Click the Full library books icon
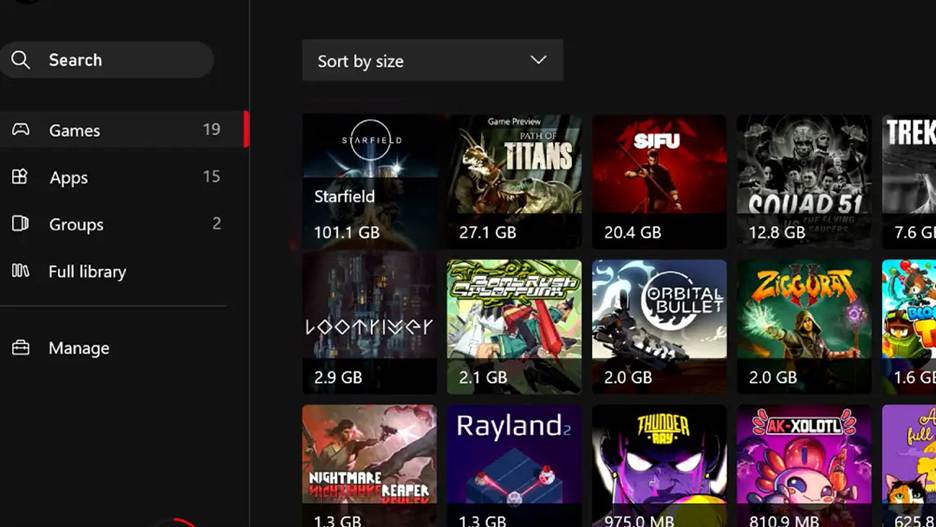The width and height of the screenshot is (936, 527). click(x=20, y=271)
